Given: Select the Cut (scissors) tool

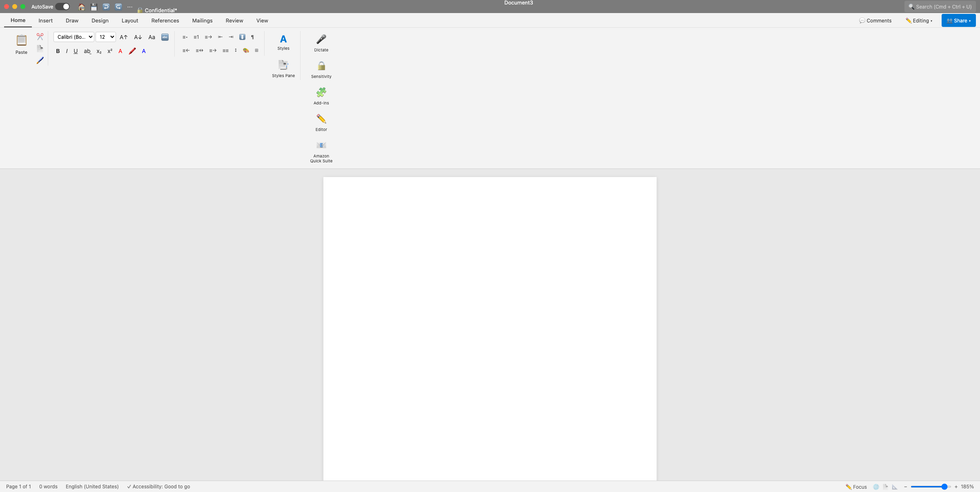Looking at the screenshot, I should tap(40, 36).
